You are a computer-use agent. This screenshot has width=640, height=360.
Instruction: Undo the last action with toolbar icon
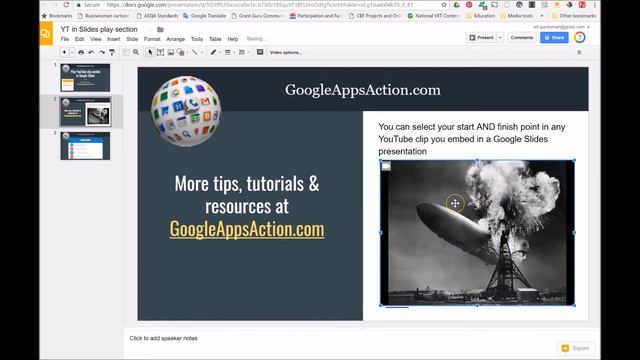tap(91, 52)
